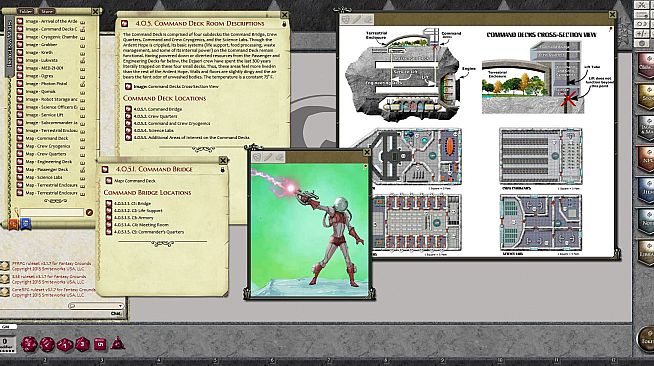Select the orange category tab under the images list

click(13, 224)
